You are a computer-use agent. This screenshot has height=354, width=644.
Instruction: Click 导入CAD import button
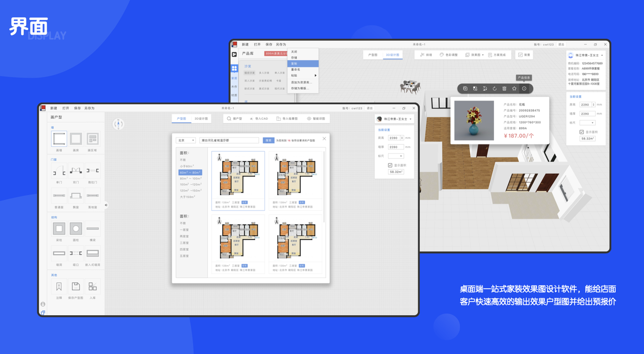pyautogui.click(x=259, y=119)
